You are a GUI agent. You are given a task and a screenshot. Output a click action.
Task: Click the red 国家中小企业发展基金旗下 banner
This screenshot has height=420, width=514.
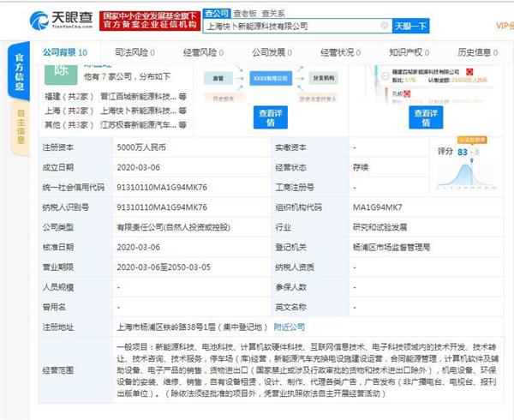150,21
